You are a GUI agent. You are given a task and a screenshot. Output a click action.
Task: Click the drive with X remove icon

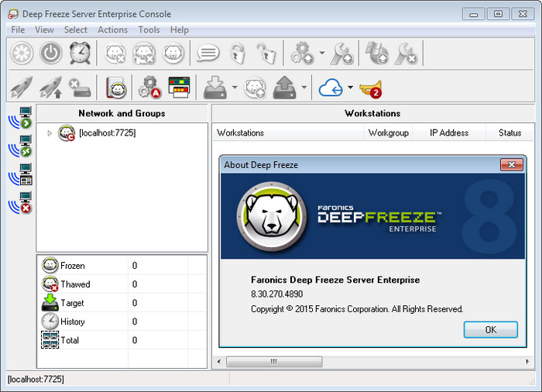coord(80,88)
